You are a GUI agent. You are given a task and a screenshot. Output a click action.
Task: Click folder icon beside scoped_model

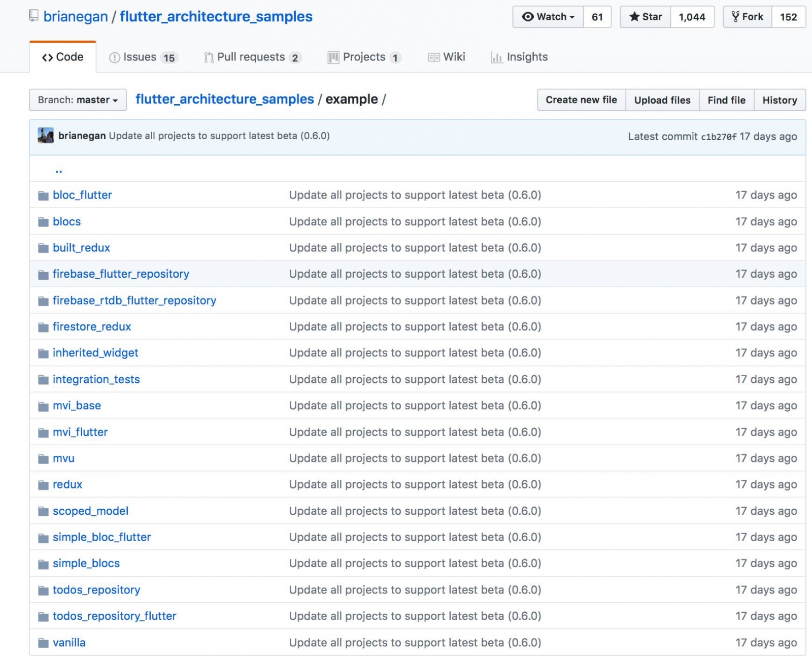click(43, 512)
